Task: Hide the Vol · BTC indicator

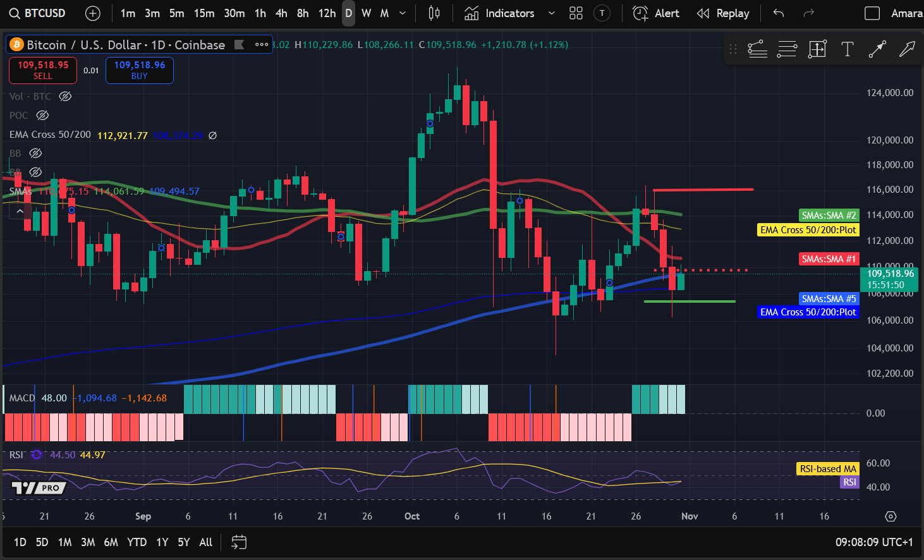Action: 65,96
